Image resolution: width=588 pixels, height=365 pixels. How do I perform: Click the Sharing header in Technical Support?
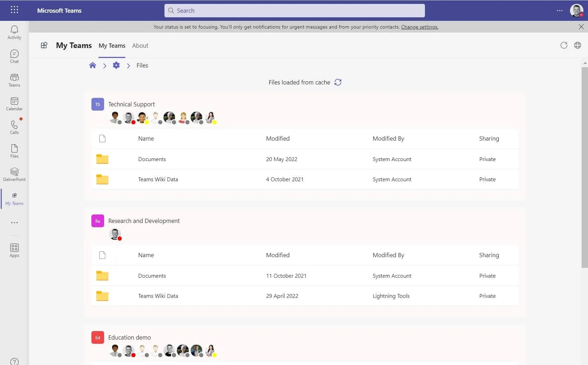click(x=489, y=139)
